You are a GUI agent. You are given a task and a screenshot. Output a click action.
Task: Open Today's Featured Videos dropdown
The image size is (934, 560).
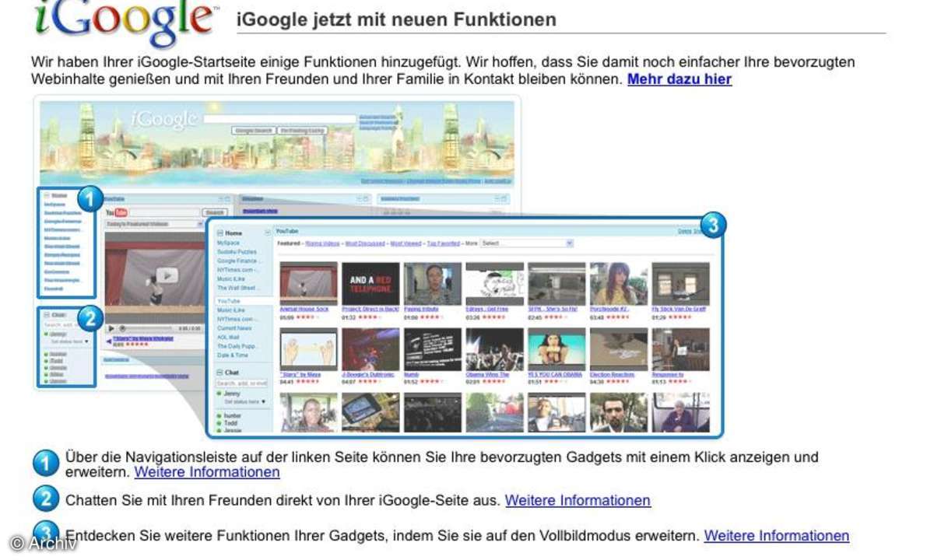point(155,224)
